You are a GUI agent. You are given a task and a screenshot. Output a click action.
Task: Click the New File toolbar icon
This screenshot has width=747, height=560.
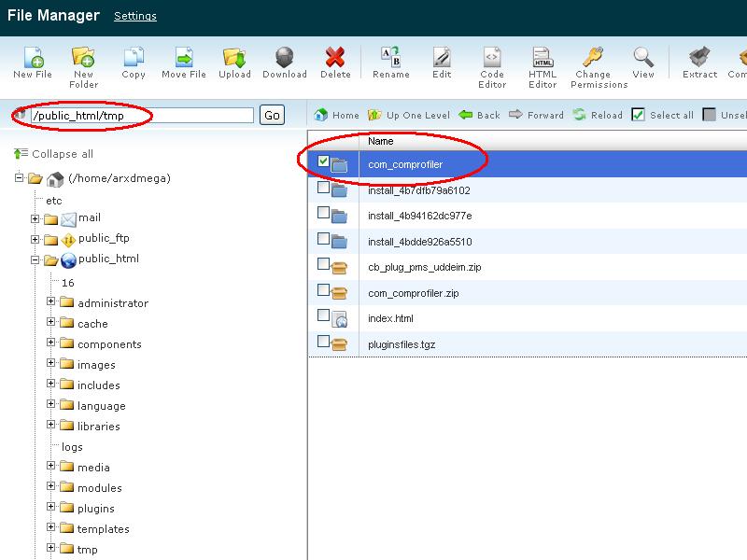(x=34, y=57)
